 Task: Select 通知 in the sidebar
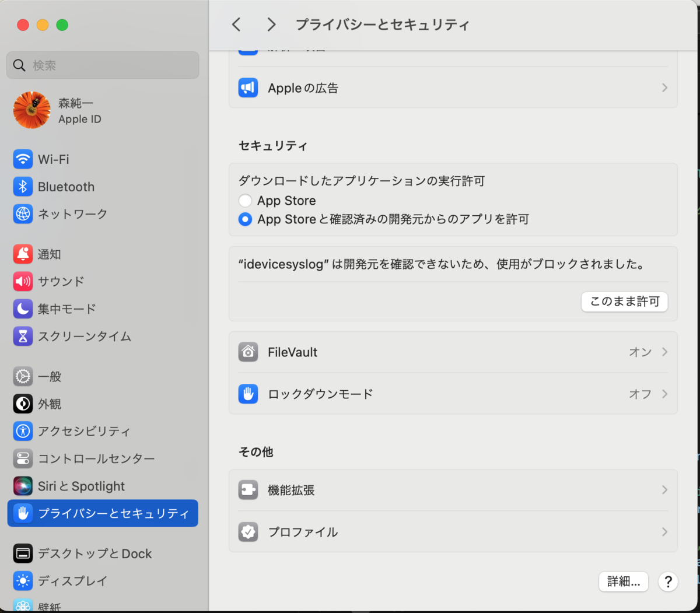(103, 254)
